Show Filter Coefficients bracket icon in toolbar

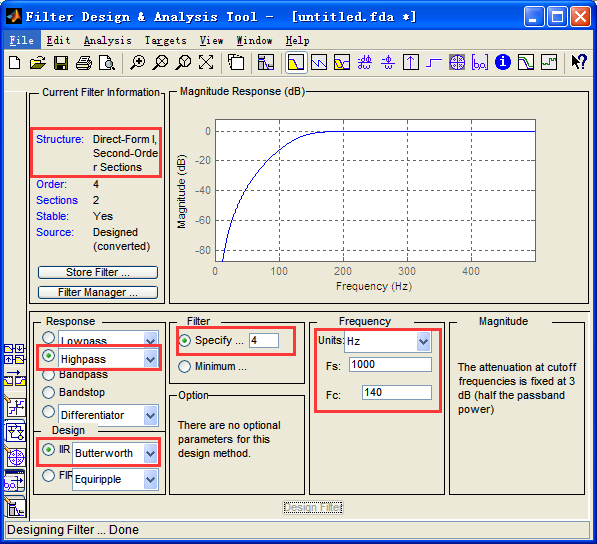pos(480,62)
